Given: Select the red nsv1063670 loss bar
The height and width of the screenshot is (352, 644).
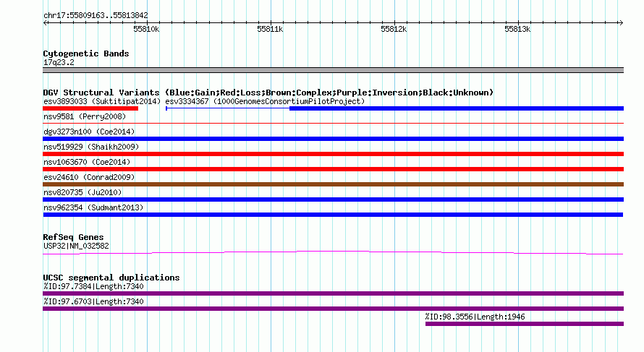Looking at the screenshot, I should pos(333,169).
